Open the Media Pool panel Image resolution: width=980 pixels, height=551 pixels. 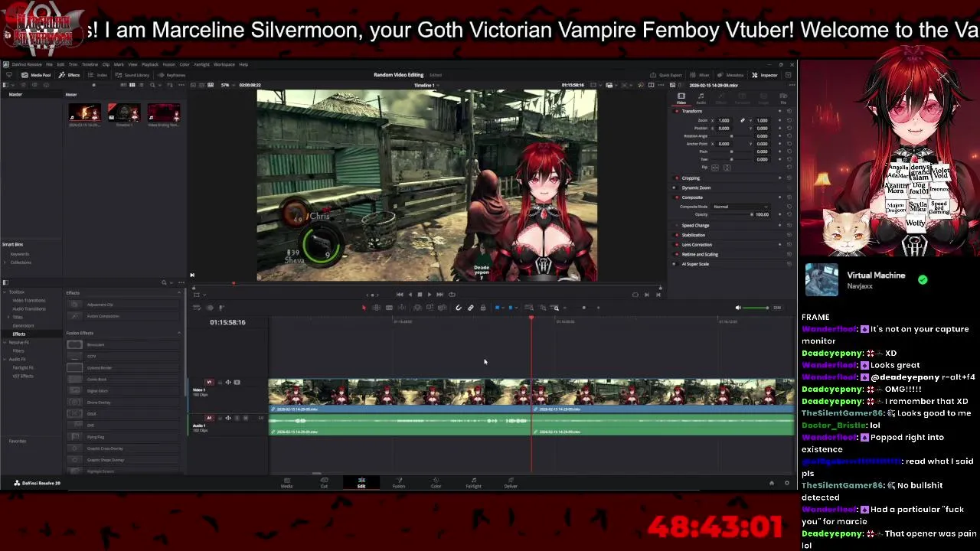click(36, 75)
